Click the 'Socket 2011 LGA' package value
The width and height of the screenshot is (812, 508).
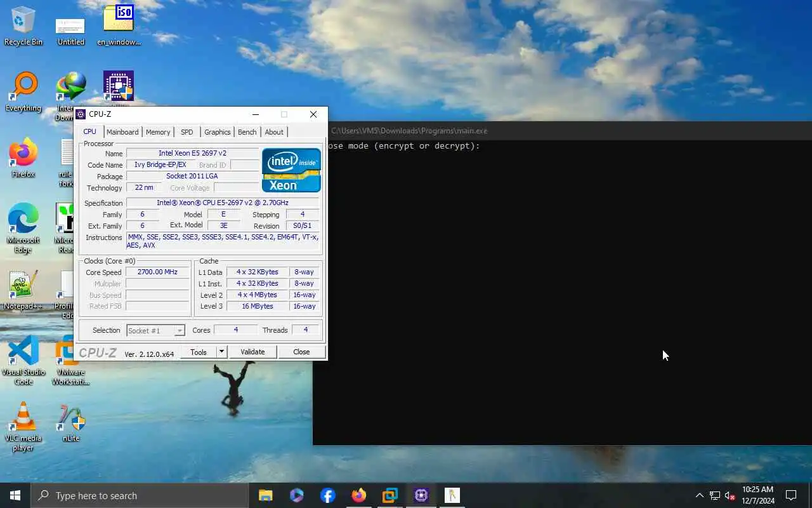pyautogui.click(x=192, y=176)
